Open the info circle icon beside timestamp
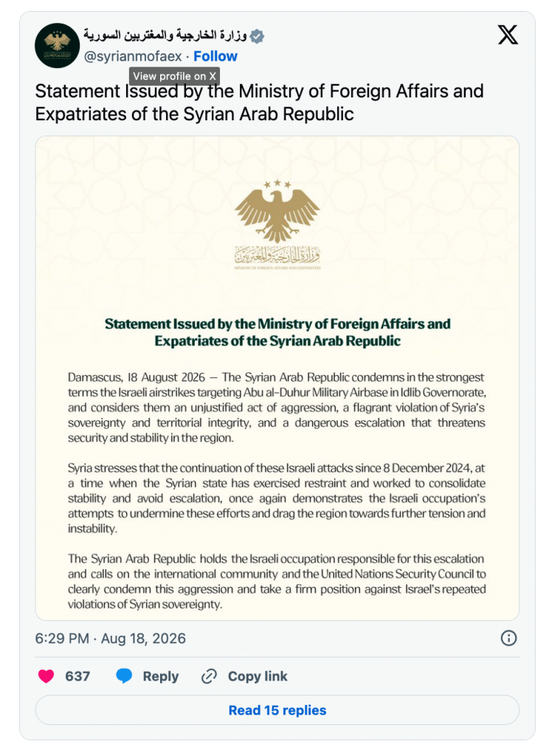The height and width of the screenshot is (756, 549). tap(508, 638)
